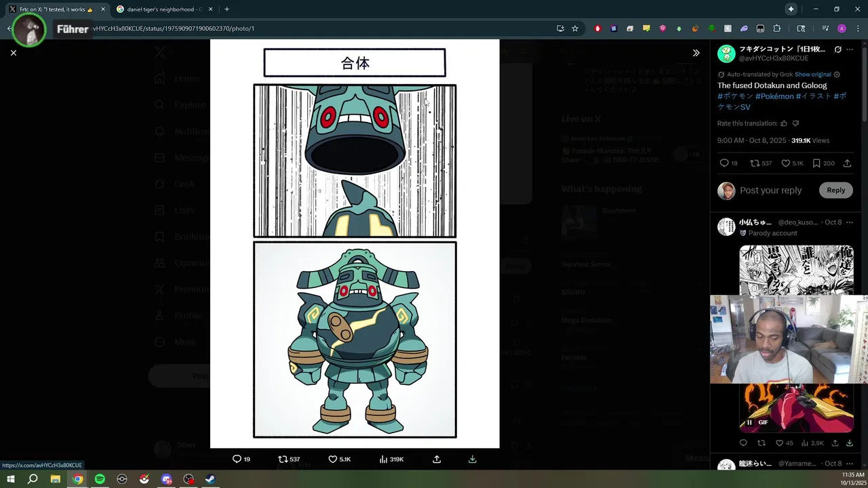
Task: Collapse the side panel with double chevron
Action: click(x=696, y=52)
